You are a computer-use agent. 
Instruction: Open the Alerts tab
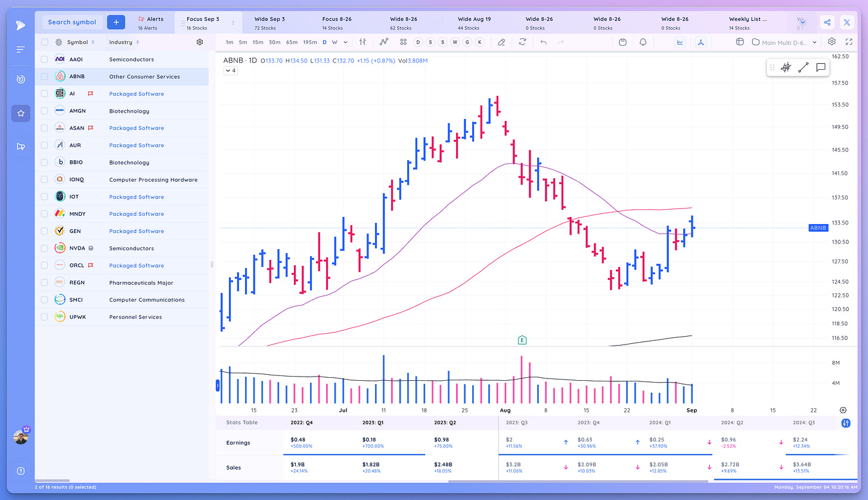(150, 23)
